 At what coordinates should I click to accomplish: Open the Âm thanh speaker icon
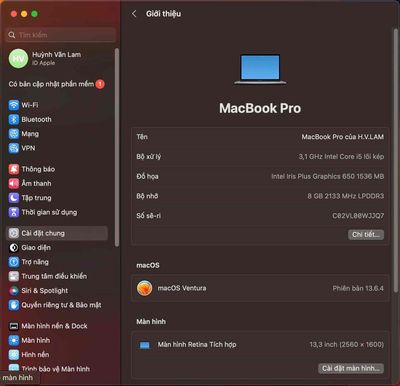click(x=14, y=183)
